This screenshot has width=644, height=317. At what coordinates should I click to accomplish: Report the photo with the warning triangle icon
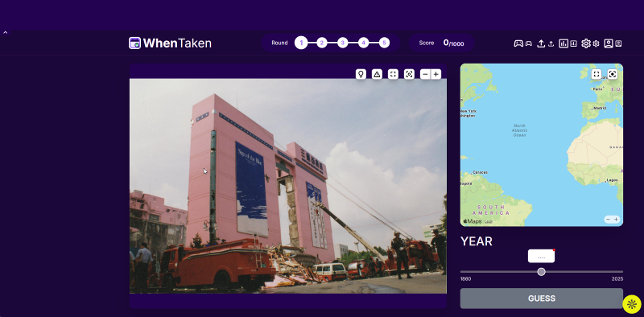coord(377,74)
